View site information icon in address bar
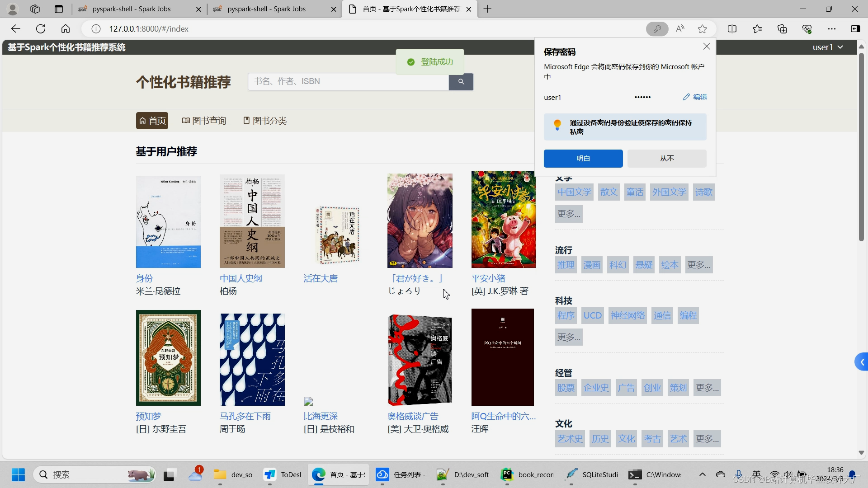 pyautogui.click(x=96, y=29)
